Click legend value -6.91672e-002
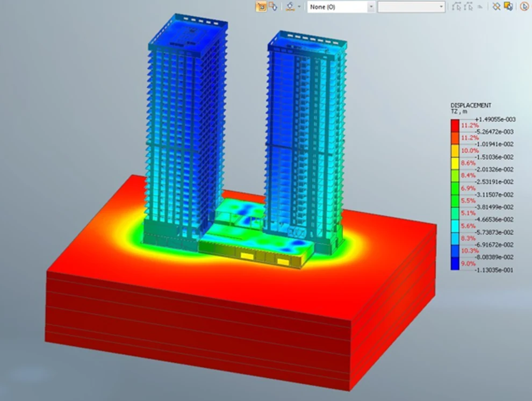532x401 pixels. tap(494, 245)
